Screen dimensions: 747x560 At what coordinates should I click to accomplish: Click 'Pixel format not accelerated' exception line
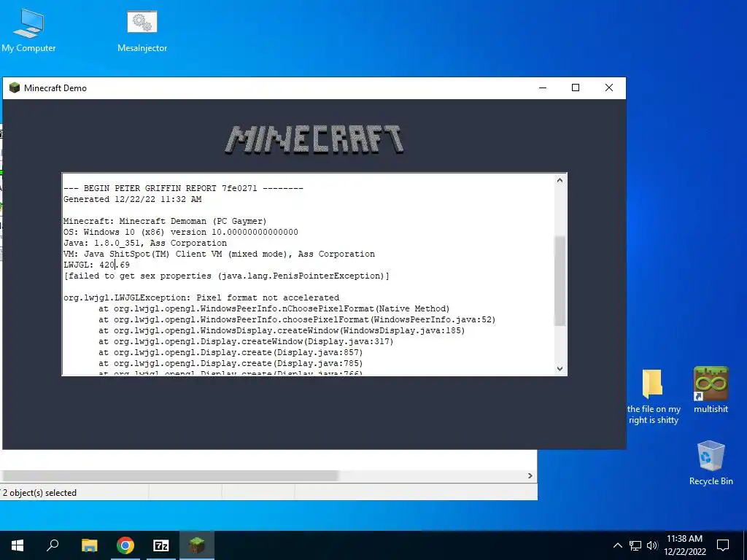[x=201, y=297]
